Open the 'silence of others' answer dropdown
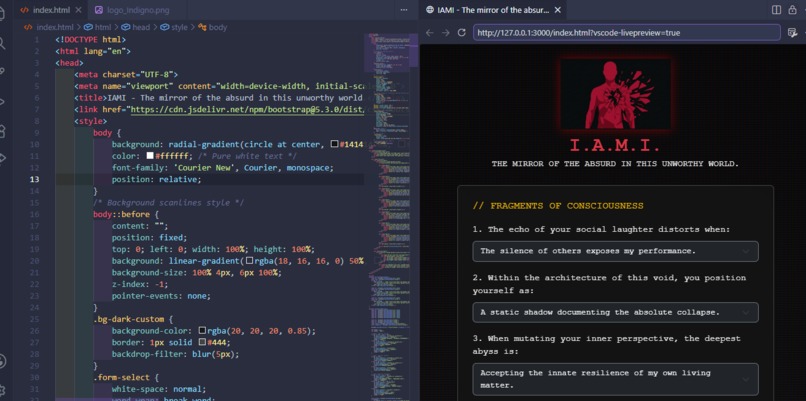This screenshot has width=806, height=401. [615, 251]
